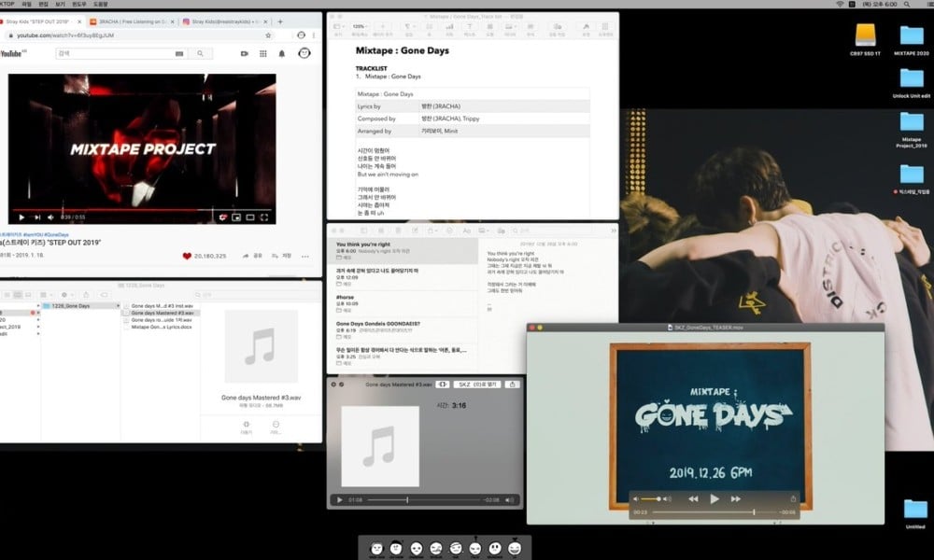Open Chrome three-dot menu
Screen dimensions: 934x560
pyautogui.click(x=314, y=35)
